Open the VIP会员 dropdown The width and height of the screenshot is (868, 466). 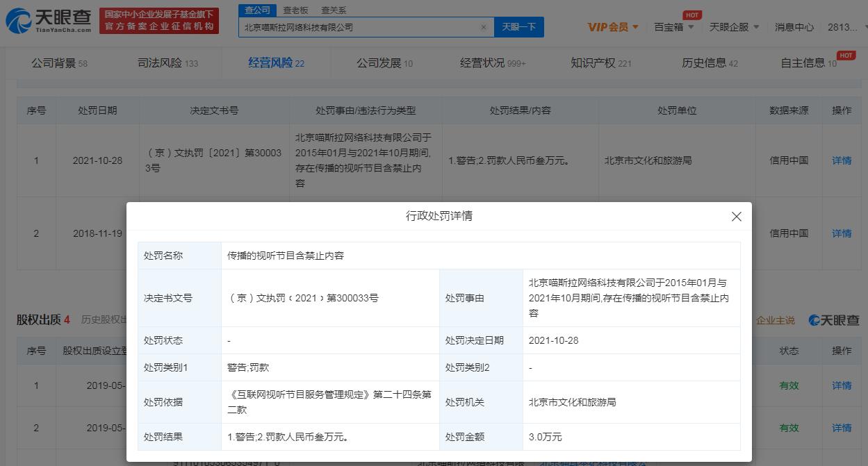[612, 27]
